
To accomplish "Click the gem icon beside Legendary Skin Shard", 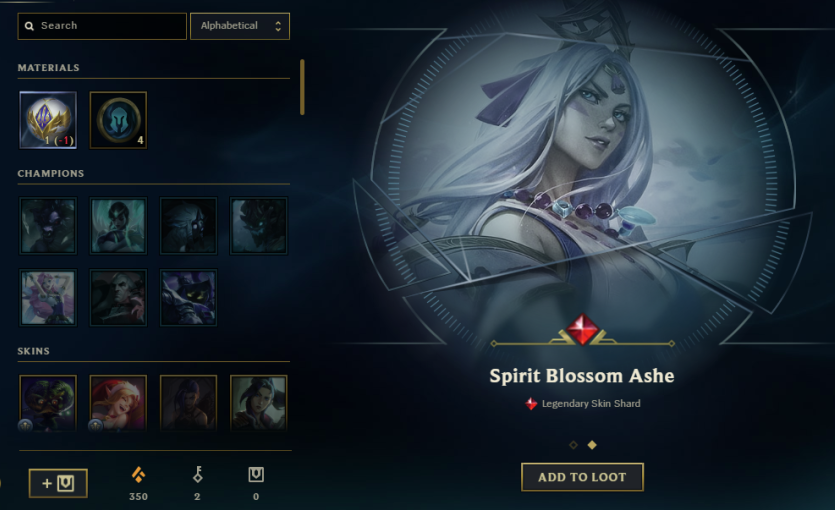I will pos(531,404).
